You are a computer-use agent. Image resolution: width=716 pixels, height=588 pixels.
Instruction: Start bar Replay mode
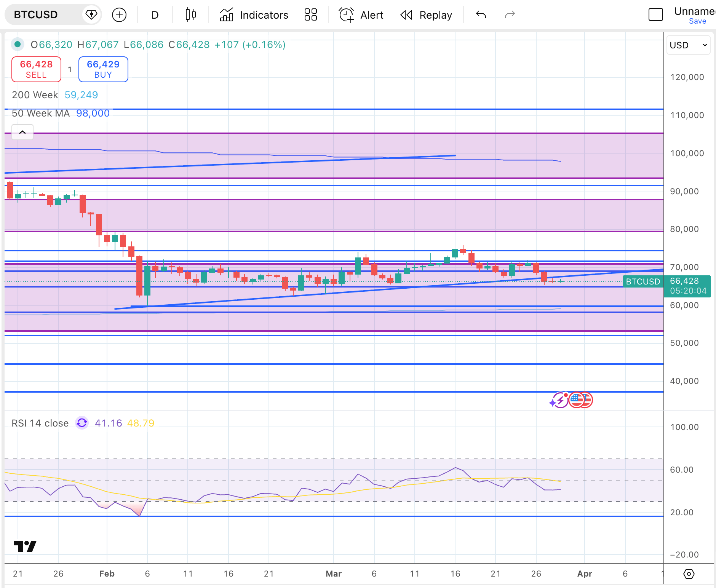(x=426, y=15)
